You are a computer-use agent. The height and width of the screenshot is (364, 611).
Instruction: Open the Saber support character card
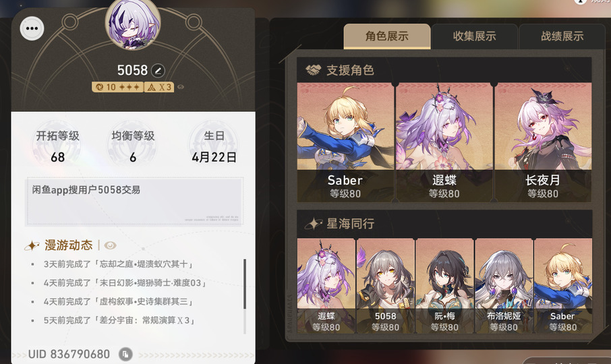pos(345,142)
